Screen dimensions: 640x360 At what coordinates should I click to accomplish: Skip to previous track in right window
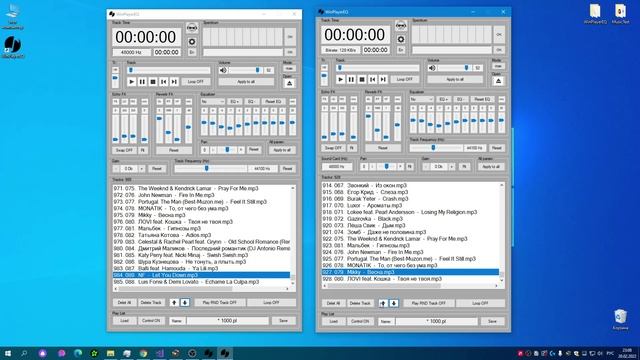[372, 79]
